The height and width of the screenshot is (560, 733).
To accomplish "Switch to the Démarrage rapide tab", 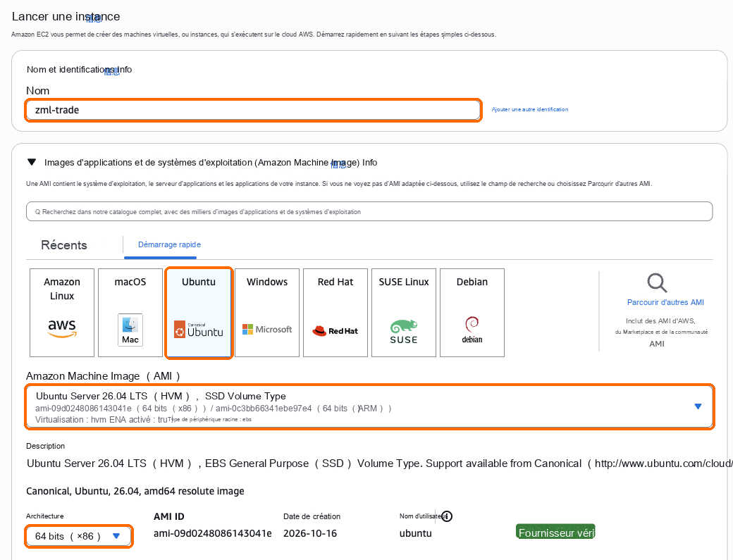I will 169,244.
